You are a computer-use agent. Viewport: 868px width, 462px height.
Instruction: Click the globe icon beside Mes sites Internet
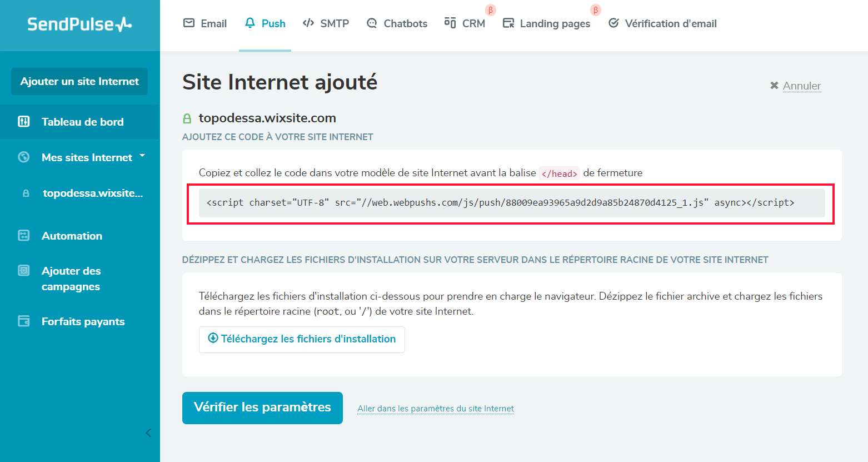(x=24, y=157)
